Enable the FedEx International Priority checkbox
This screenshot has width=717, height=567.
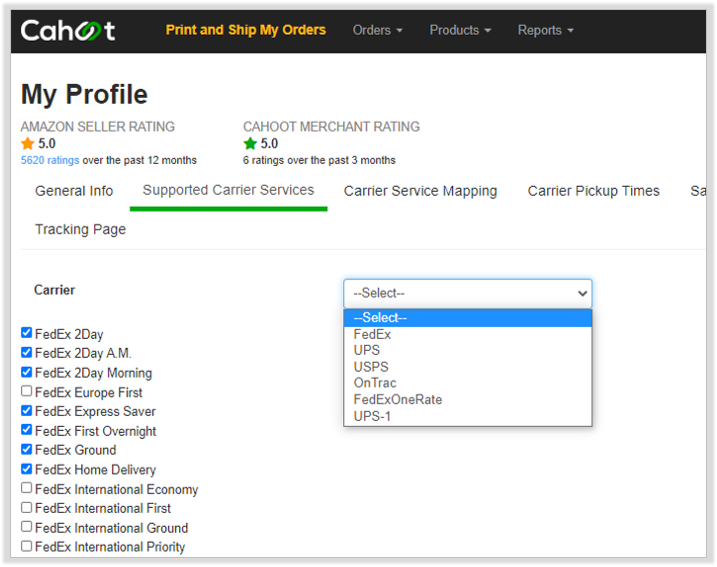[x=27, y=546]
